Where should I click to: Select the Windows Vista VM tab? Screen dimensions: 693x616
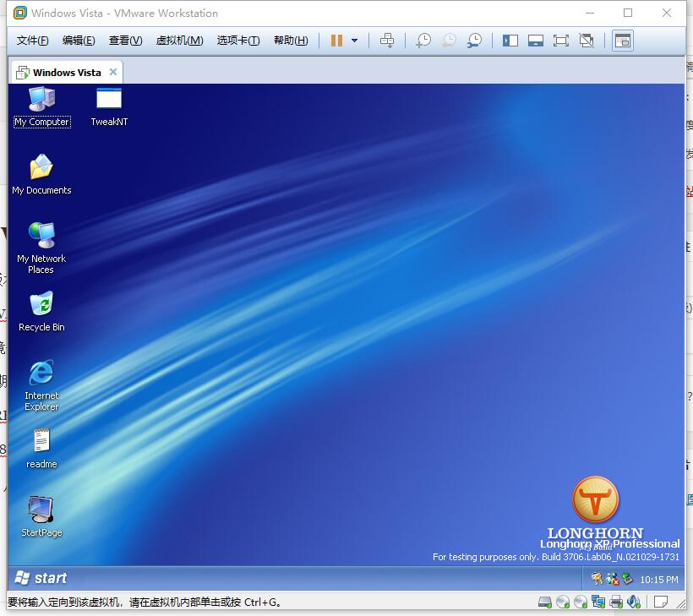66,73
